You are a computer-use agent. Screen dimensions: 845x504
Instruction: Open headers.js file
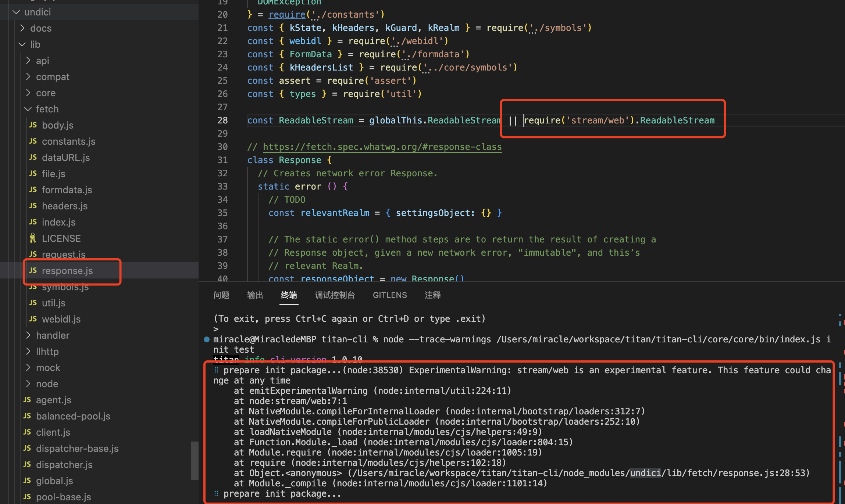(64, 206)
